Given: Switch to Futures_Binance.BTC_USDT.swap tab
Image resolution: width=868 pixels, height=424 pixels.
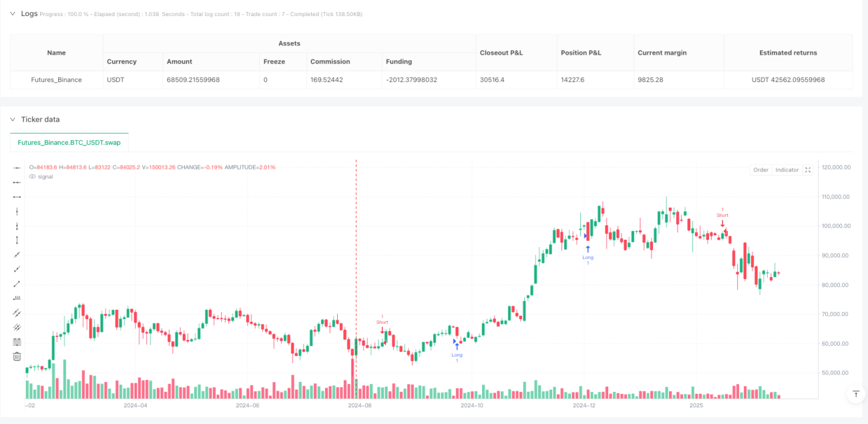Looking at the screenshot, I should point(69,142).
